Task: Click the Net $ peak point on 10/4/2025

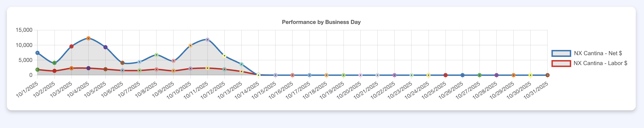Action: point(88,38)
